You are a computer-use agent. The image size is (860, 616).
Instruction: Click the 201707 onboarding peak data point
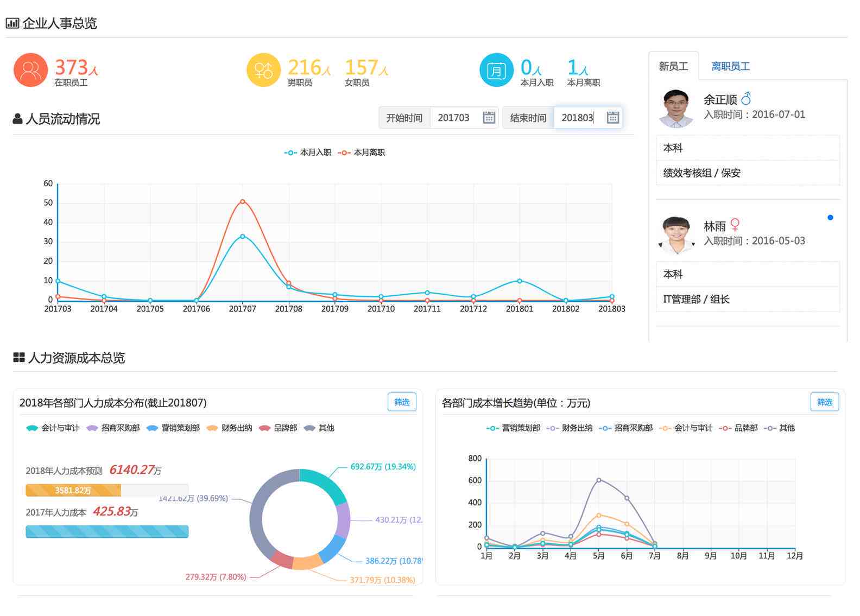(x=243, y=236)
